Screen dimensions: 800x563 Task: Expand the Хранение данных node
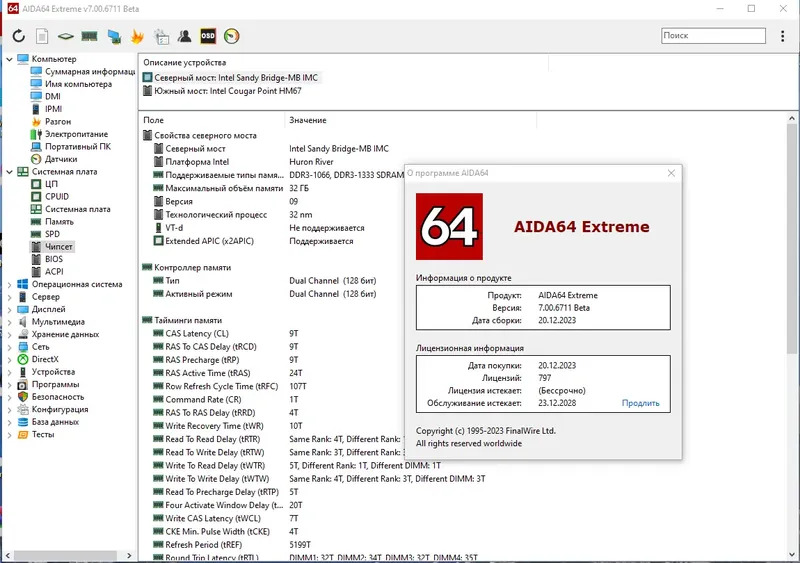pyautogui.click(x=9, y=334)
